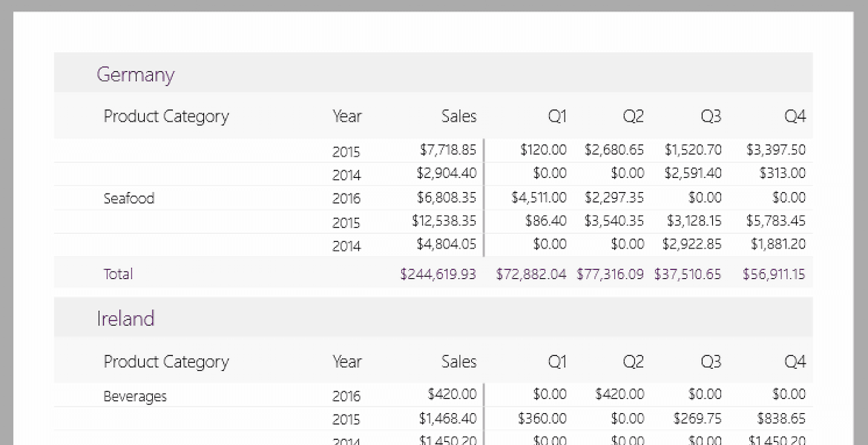Select the Beverages product category cell
Image resolution: width=868 pixels, height=445 pixels.
(x=135, y=396)
